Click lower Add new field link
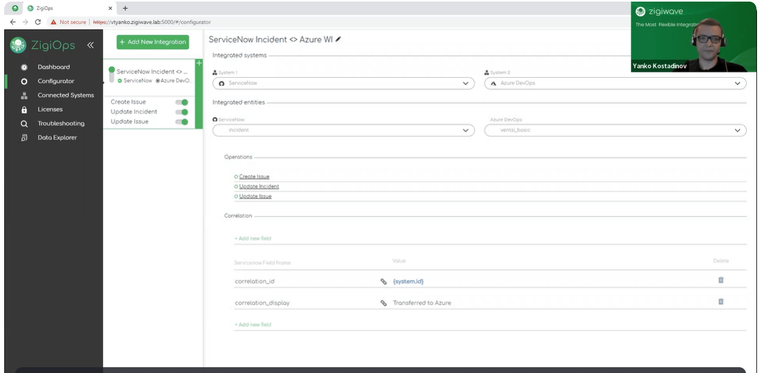Viewport: 760px width, 373px height. [x=253, y=325]
